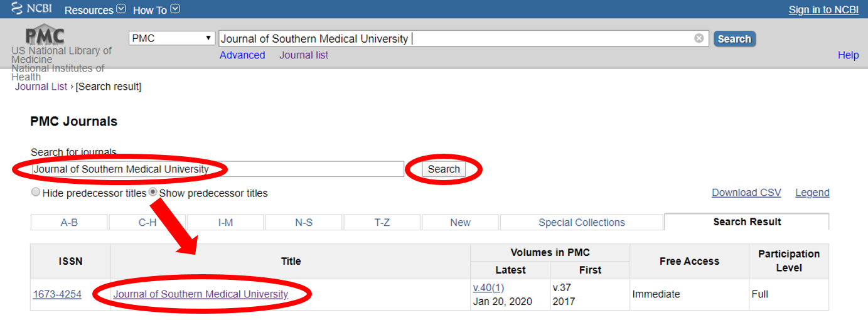
Task: Click the ISSN column header
Action: (x=71, y=261)
